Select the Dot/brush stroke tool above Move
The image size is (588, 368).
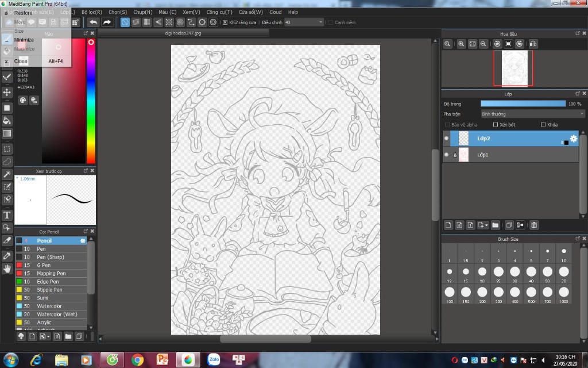7,77
